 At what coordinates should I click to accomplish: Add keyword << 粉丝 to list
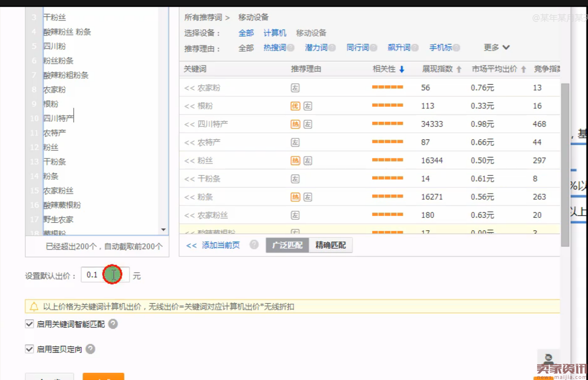click(199, 161)
